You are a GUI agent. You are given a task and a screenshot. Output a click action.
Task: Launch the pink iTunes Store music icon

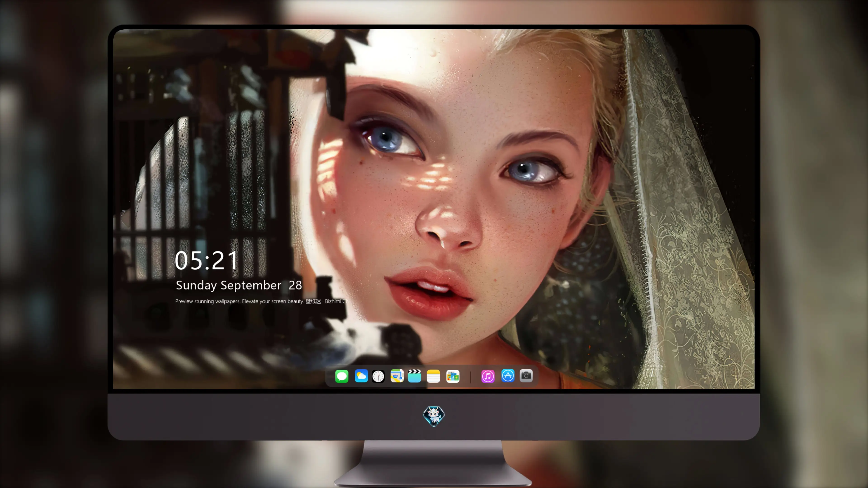tap(488, 376)
